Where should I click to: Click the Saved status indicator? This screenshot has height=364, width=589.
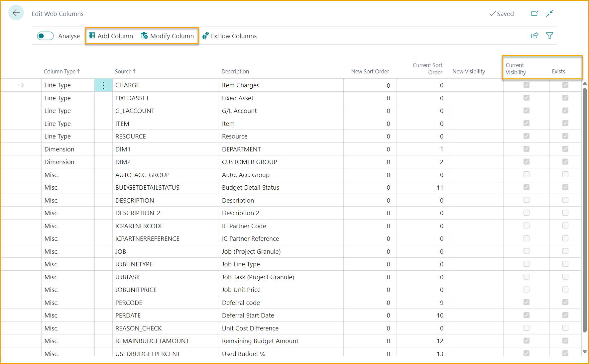pyautogui.click(x=502, y=14)
